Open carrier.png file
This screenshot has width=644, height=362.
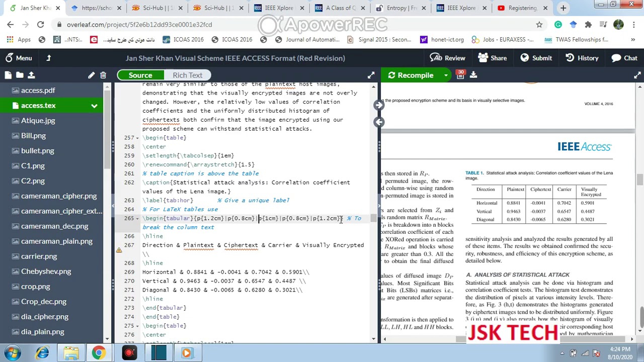(39, 256)
